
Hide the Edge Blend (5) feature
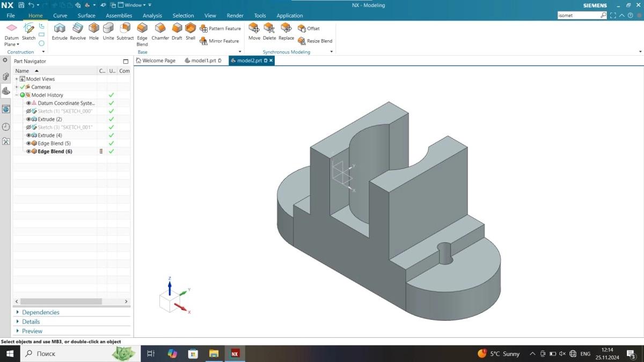tap(28, 143)
